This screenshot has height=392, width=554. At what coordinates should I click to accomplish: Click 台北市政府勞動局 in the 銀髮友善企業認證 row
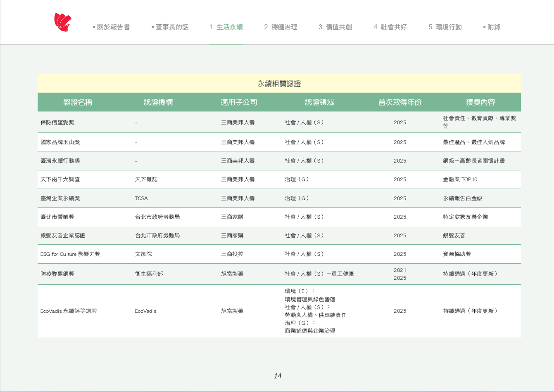click(157, 236)
